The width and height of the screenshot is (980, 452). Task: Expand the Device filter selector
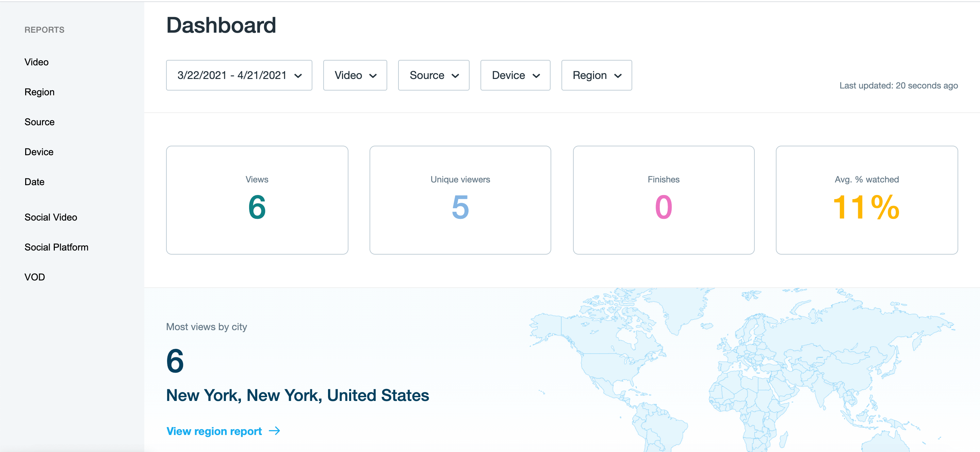point(515,75)
